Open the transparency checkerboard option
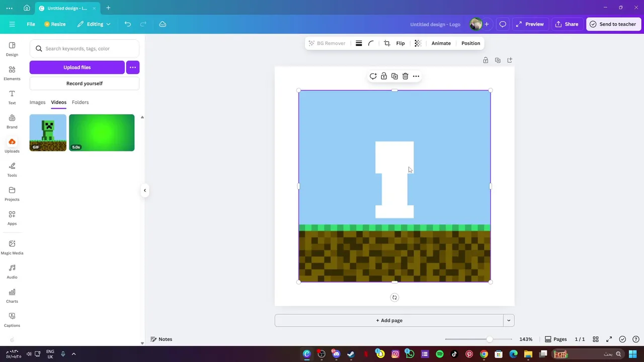The width and height of the screenshot is (644, 362). 418,43
